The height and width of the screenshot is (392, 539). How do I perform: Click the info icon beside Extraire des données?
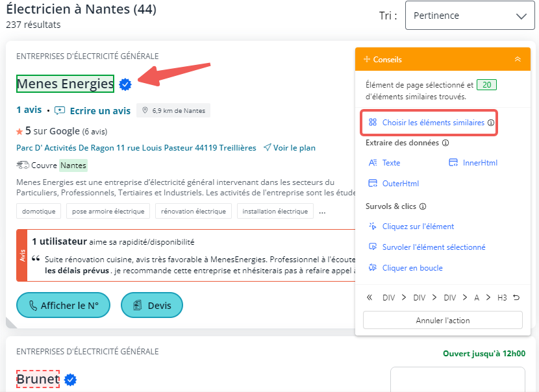445,143
